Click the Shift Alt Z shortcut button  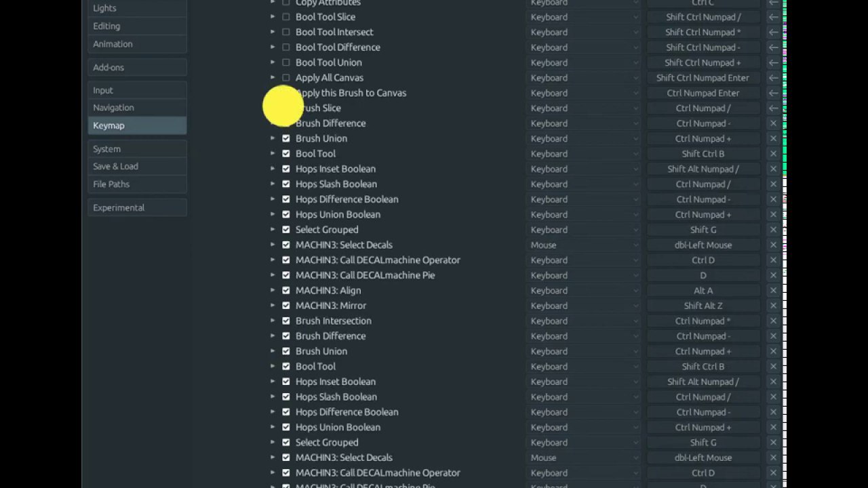(x=703, y=306)
